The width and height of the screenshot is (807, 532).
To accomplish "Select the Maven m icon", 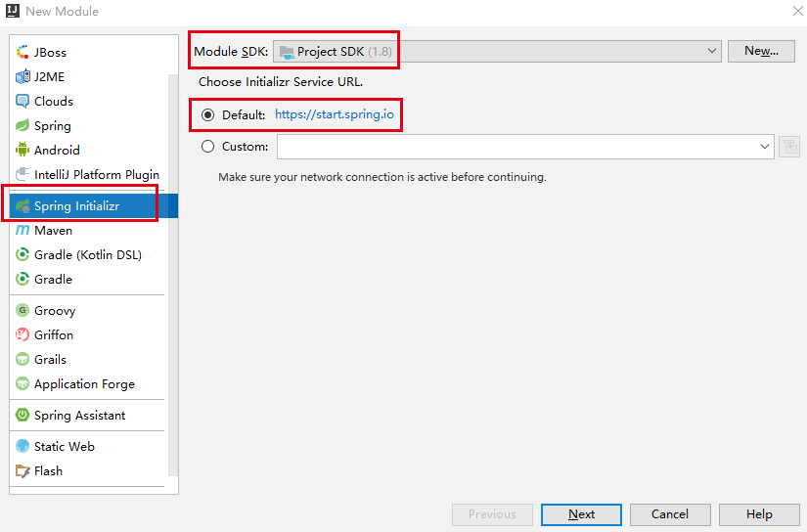I will (22, 230).
